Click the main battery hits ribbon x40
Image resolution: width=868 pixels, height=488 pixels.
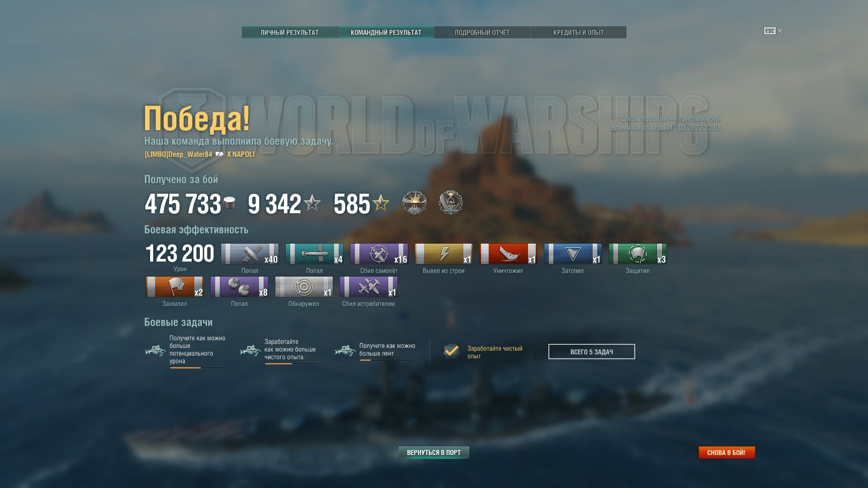[x=250, y=253]
